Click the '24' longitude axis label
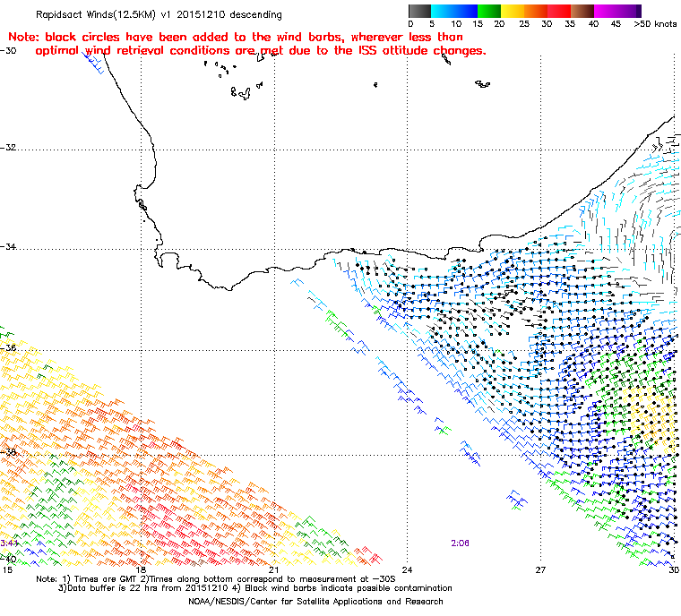Viewport: 681px width, 616px height. 407,569
